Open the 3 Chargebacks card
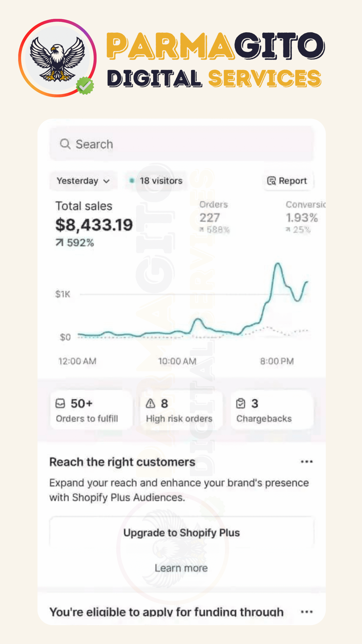The width and height of the screenshot is (362, 644). (x=271, y=410)
